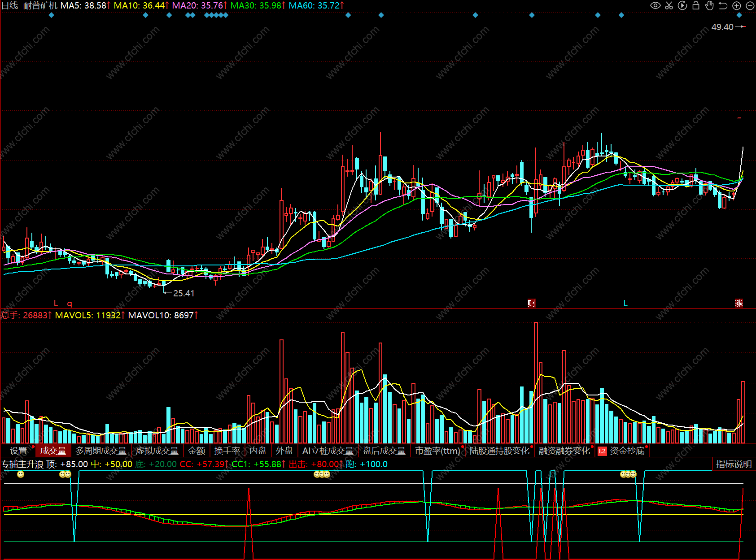
Task: Click the MA5: 38.58 label
Action: (x=86, y=5)
